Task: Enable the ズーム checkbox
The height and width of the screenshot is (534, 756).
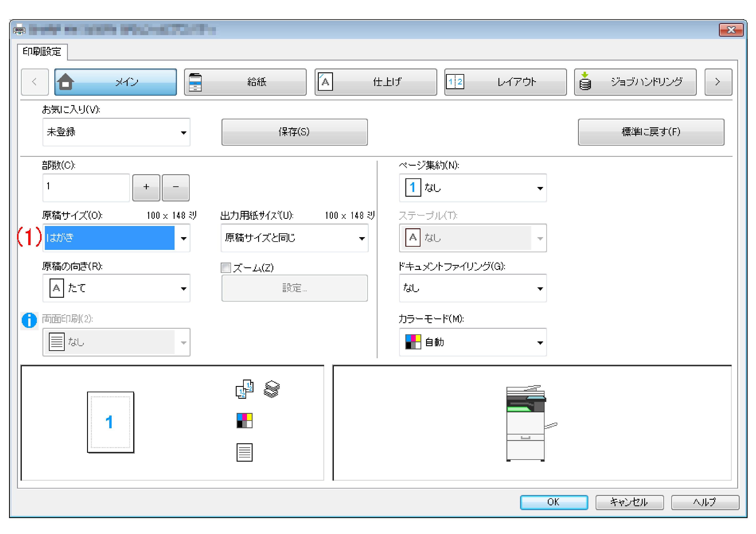Action: [x=226, y=268]
